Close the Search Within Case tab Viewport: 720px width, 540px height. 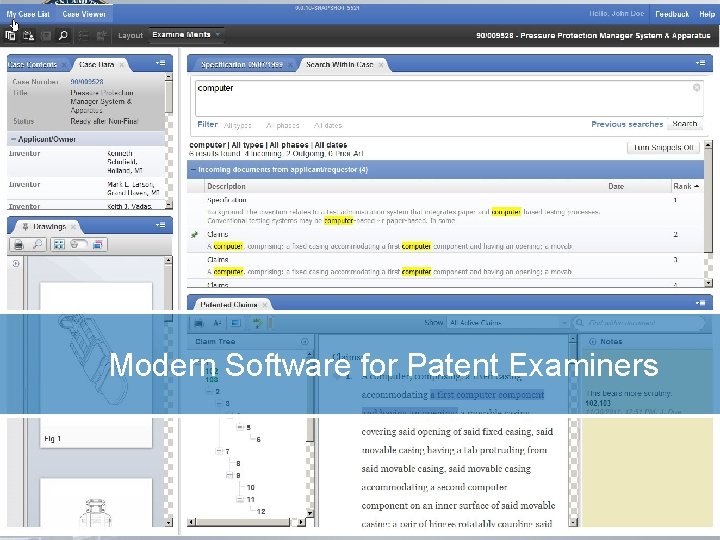(381, 65)
